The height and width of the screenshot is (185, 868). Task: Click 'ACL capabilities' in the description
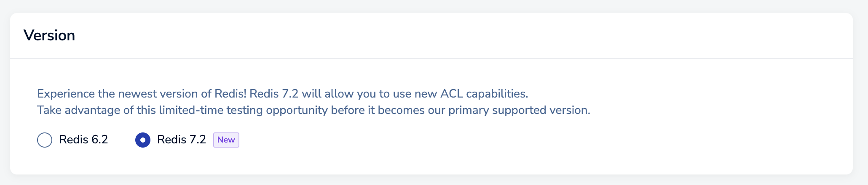click(484, 94)
